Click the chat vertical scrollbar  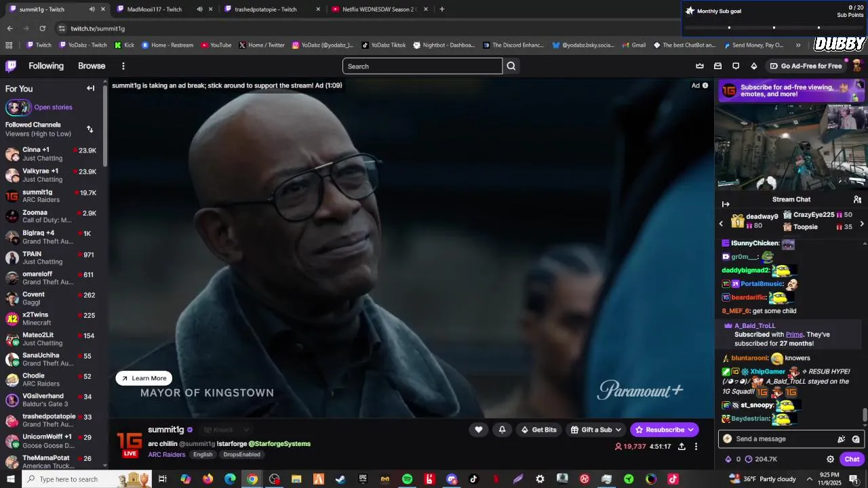[x=865, y=414]
